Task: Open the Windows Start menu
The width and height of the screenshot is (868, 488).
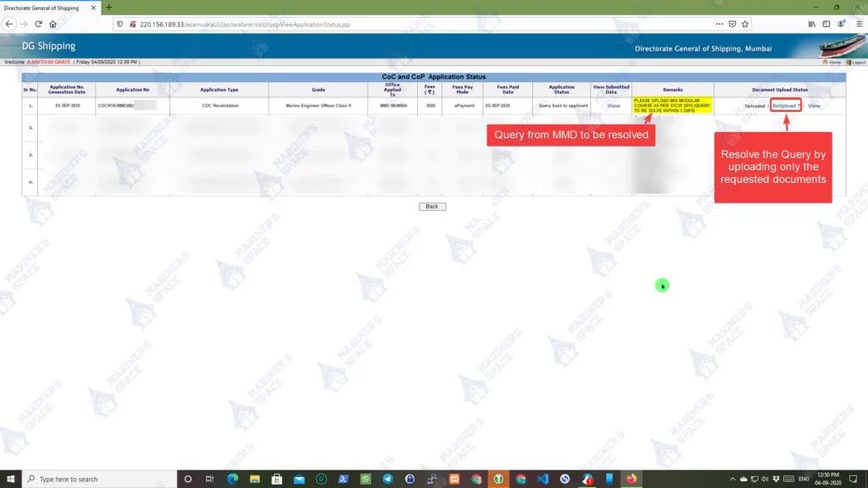Action: pos(10,480)
